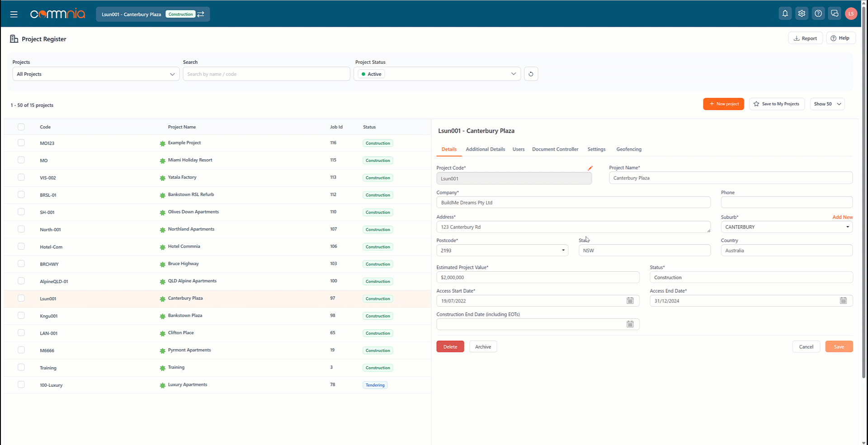This screenshot has height=445, width=868.
Task: Tick the checkbox for Hotel-Com row
Action: (21, 246)
